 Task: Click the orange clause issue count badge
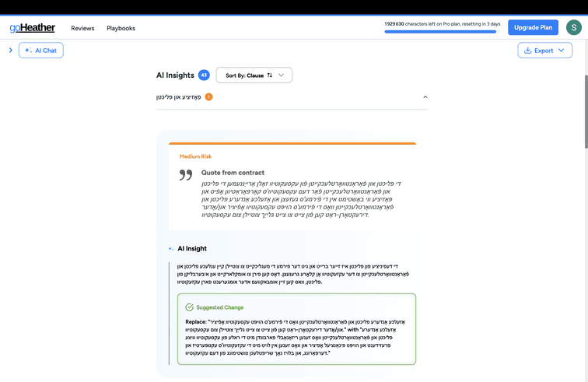(x=209, y=96)
